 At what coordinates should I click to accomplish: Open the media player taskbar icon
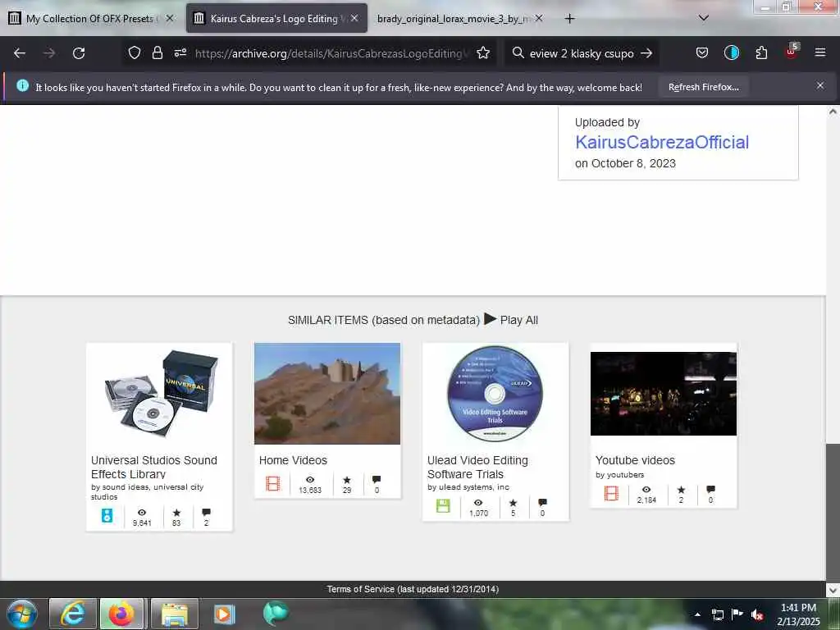(225, 614)
